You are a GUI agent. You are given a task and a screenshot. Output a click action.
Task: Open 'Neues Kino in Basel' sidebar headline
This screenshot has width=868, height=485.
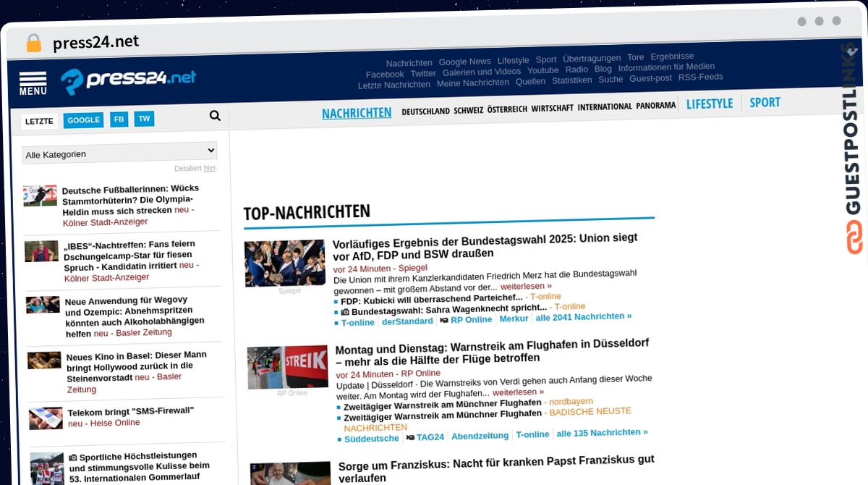click(x=136, y=366)
